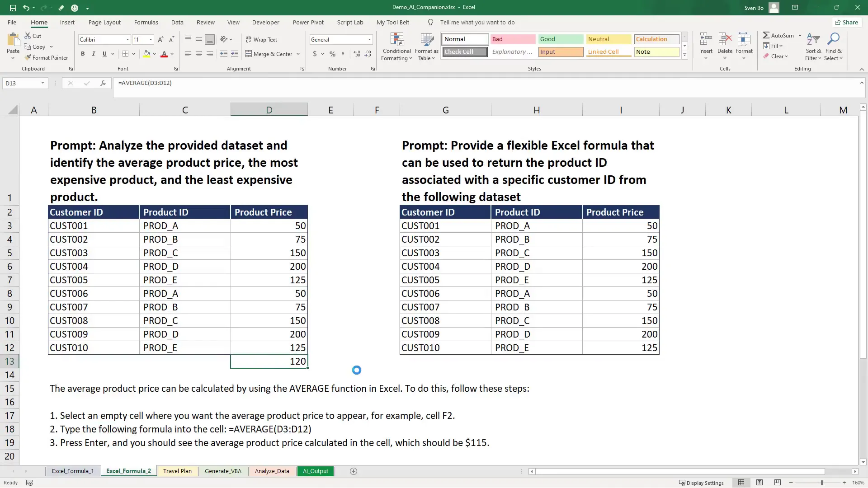Open Sort & Filter options
Image resolution: width=868 pixels, height=488 pixels.
[813, 47]
